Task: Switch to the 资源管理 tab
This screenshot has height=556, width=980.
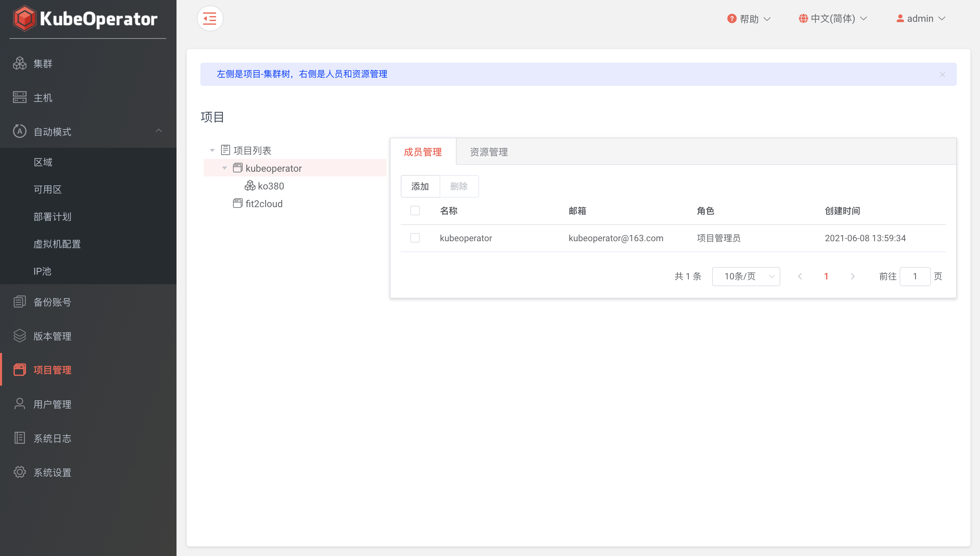Action: (x=489, y=152)
